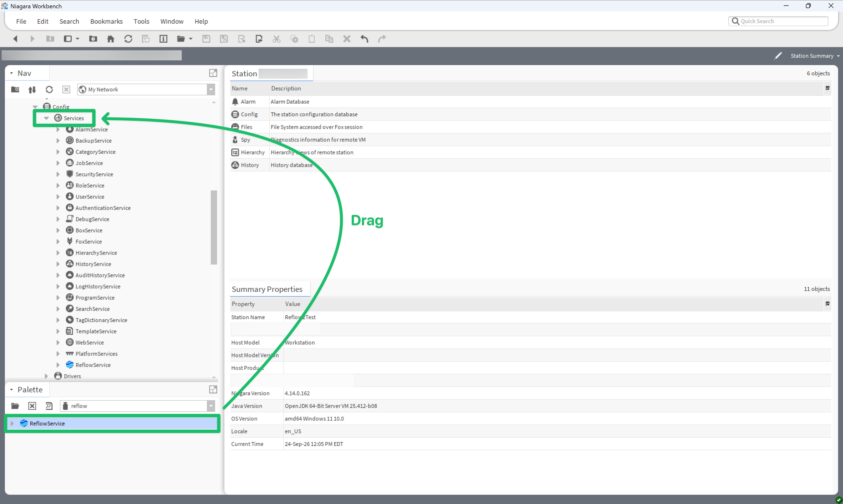Expand the Drivers tree node

(x=47, y=376)
